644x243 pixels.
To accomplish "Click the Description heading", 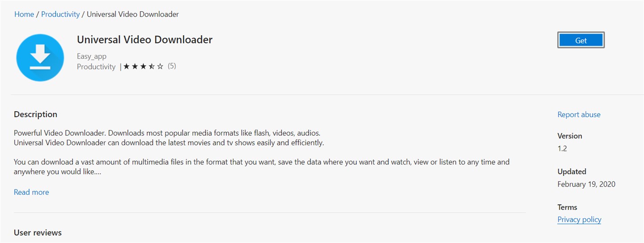I will pyautogui.click(x=35, y=114).
